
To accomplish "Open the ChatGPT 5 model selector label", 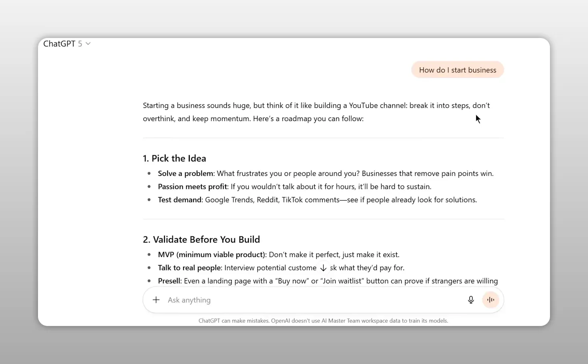I will [62, 44].
